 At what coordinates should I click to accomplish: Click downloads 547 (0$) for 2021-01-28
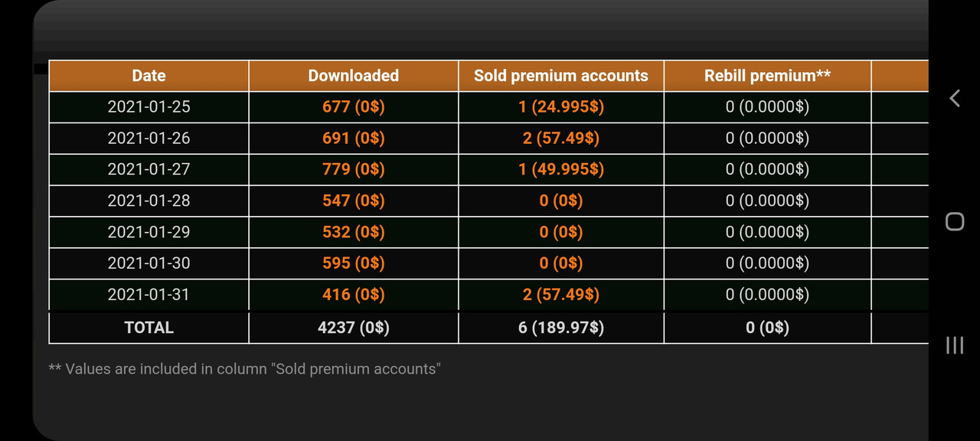point(353,201)
